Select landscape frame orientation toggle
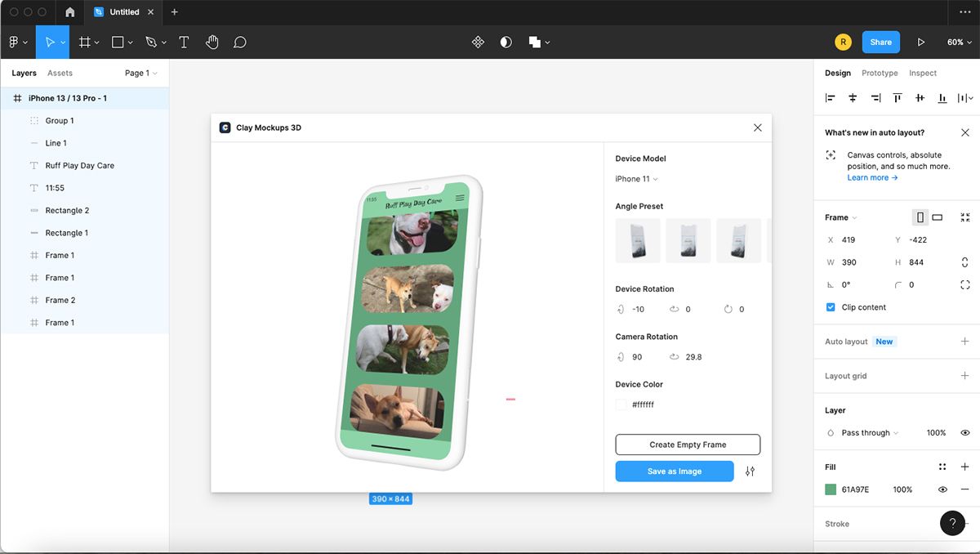The height and width of the screenshot is (554, 980). pos(937,217)
